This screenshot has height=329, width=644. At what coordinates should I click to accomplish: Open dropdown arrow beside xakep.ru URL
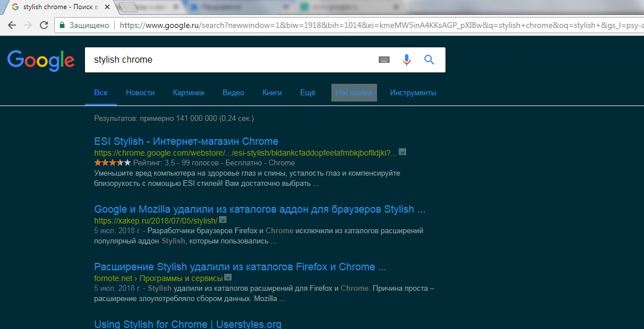222,220
